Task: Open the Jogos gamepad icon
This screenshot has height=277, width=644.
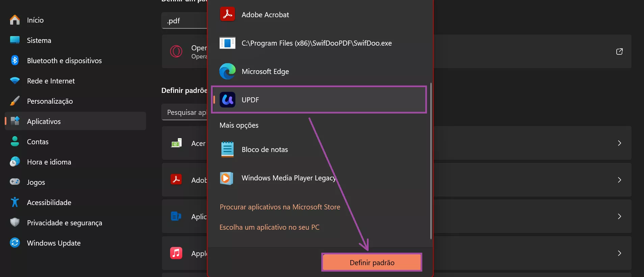Action: (15, 182)
